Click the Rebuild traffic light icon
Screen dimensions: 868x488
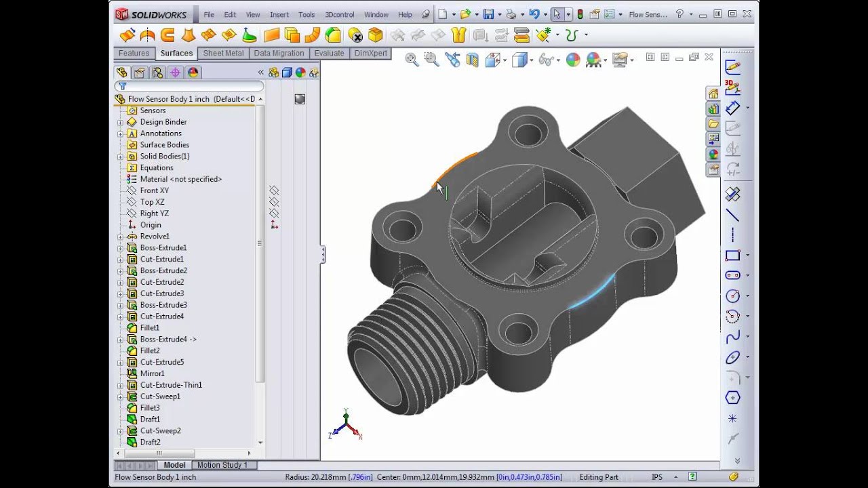point(580,14)
